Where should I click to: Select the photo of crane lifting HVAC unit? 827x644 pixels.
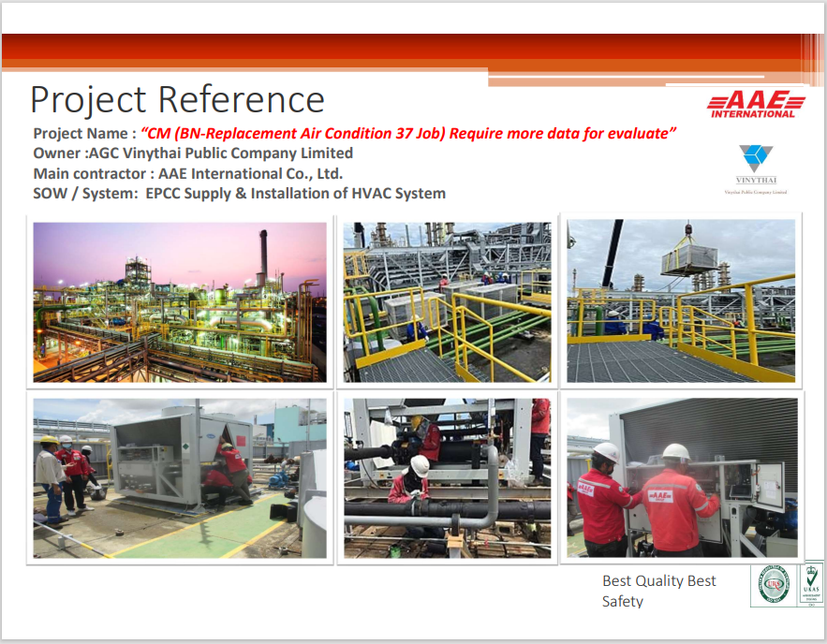pos(681,301)
